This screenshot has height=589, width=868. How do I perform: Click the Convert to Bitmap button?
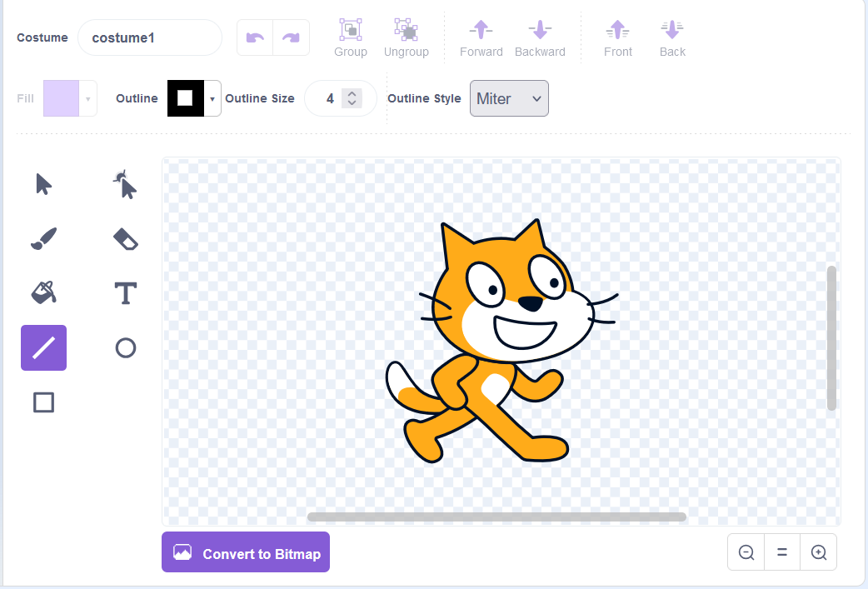point(246,552)
